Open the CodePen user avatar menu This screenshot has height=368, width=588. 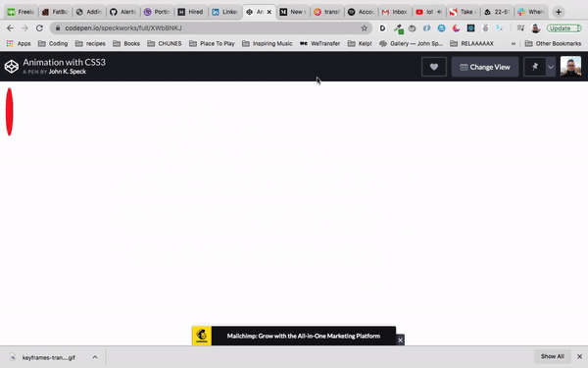(570, 66)
